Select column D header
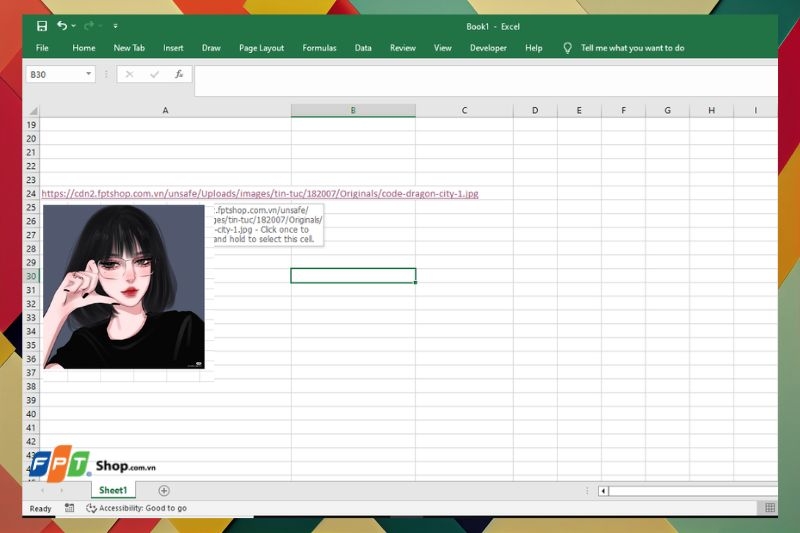The height and width of the screenshot is (533, 800). [x=535, y=111]
